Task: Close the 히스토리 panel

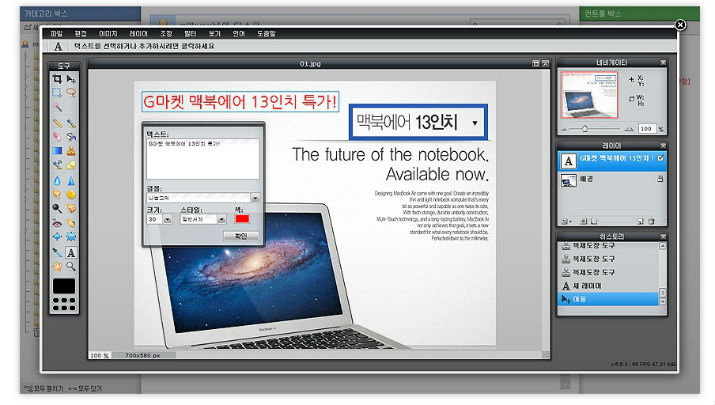Action: point(663,236)
